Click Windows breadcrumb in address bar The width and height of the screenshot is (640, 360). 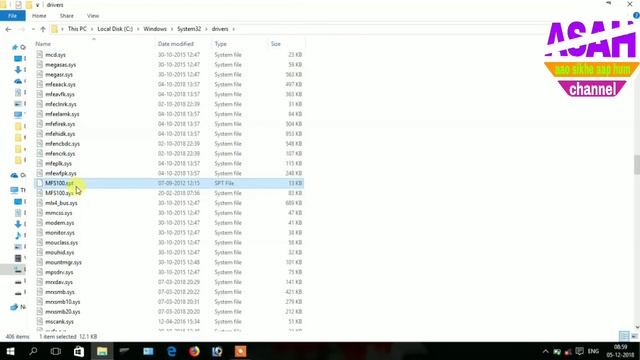[155, 29]
